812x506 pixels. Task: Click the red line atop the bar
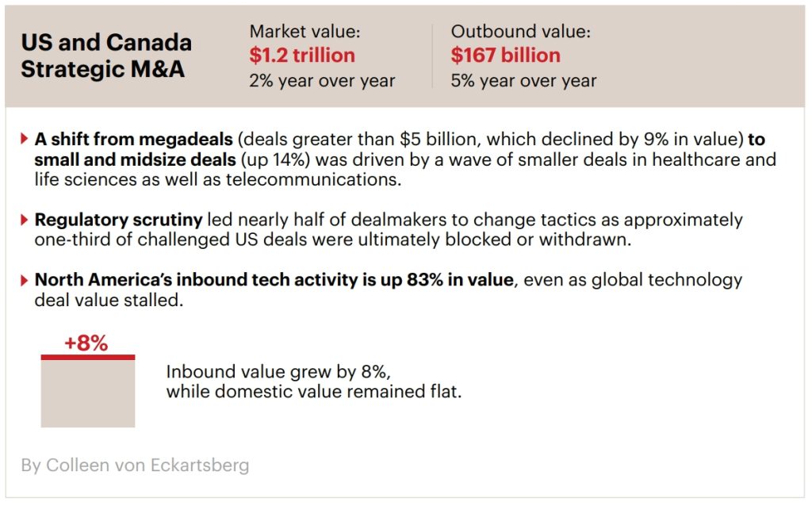point(88,357)
